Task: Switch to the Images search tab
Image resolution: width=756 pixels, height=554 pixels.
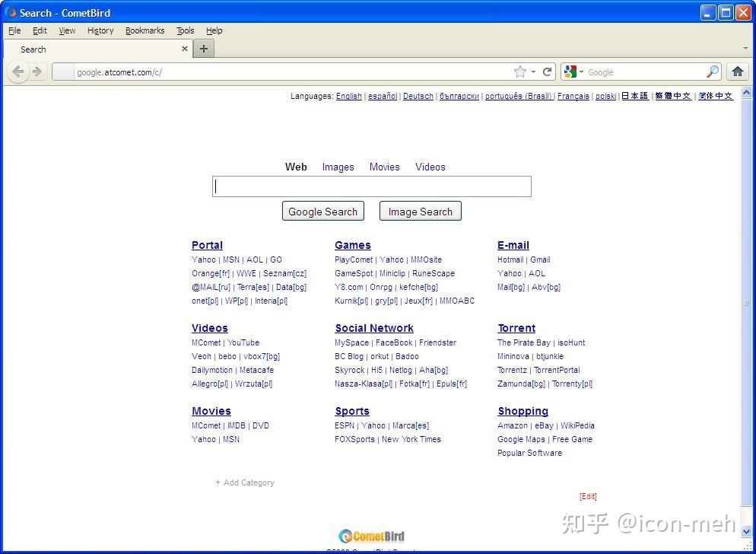Action: coord(338,167)
